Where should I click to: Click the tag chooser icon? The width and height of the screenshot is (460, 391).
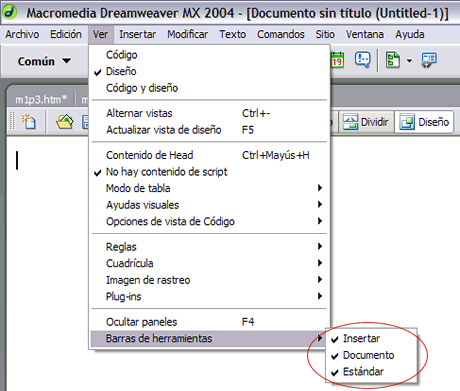[x=429, y=60]
